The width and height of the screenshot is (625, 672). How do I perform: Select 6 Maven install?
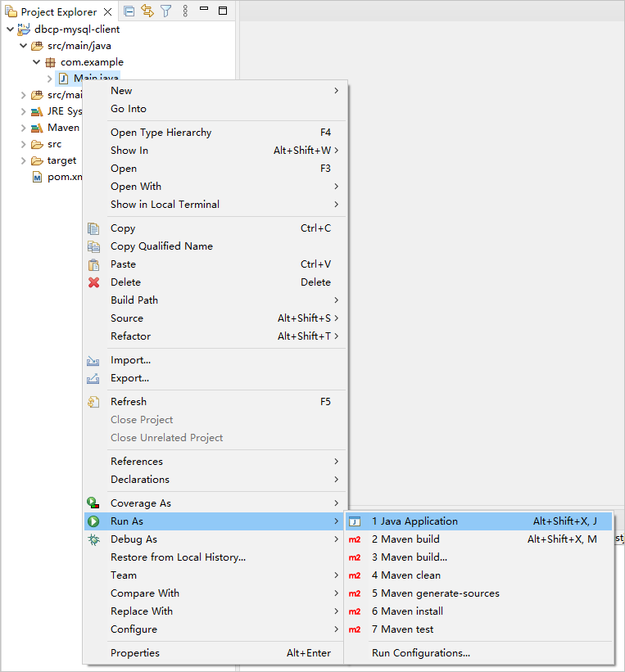click(x=407, y=611)
